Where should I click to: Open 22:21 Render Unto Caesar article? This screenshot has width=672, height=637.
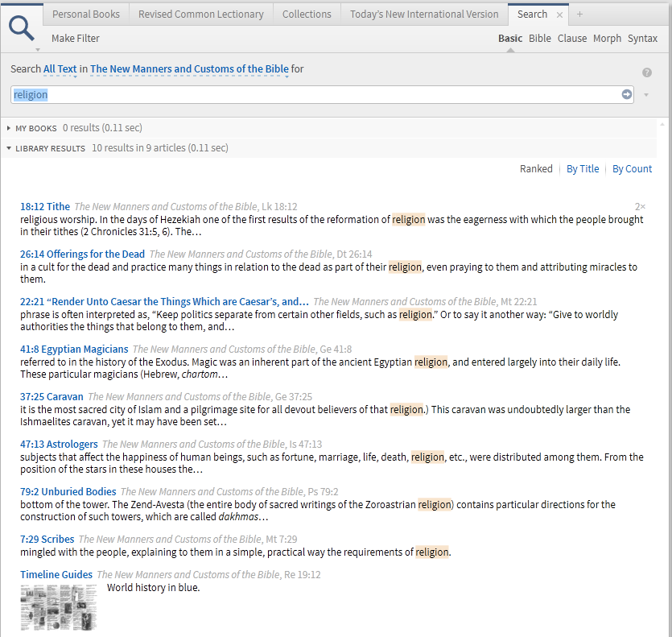point(164,302)
